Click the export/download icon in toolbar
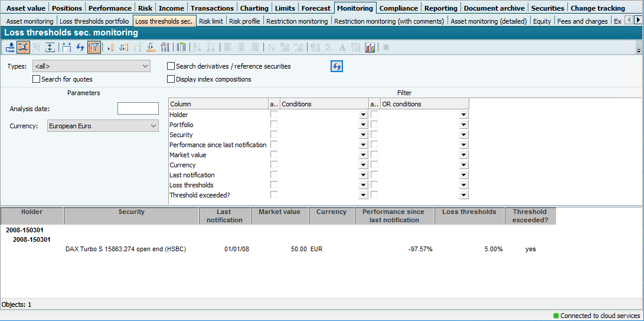The height and width of the screenshot is (321, 644). [x=10, y=47]
